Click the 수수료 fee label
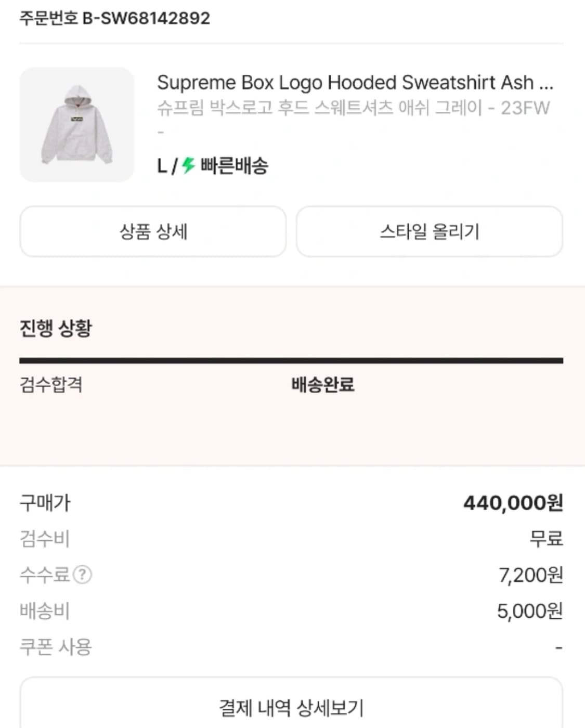Viewport: 585px width, 728px height. click(44, 575)
